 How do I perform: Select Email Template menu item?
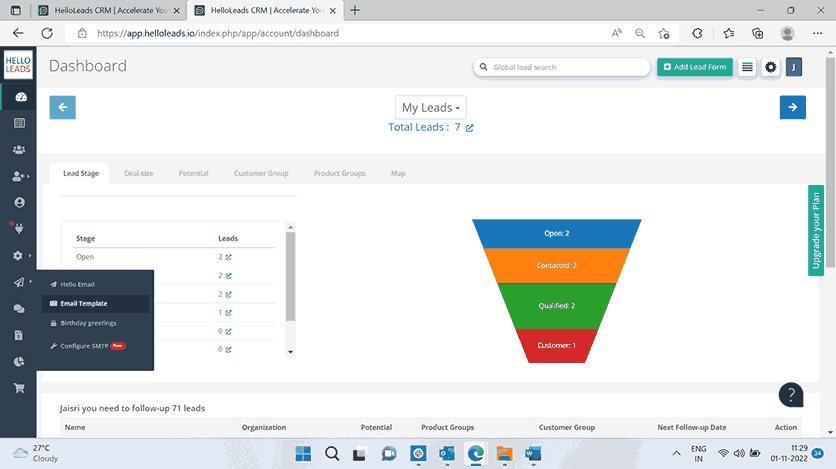95,303
